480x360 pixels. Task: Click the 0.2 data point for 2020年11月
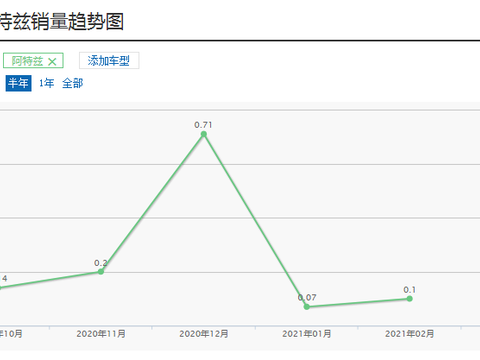pyautogui.click(x=101, y=272)
